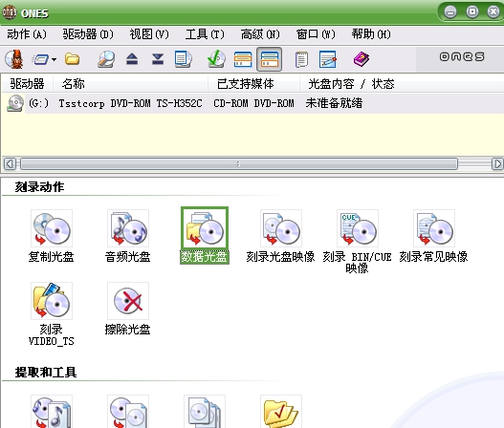This screenshot has height=428, width=504.
Task: Click the 未准备就绪 status text
Action: pyautogui.click(x=334, y=103)
